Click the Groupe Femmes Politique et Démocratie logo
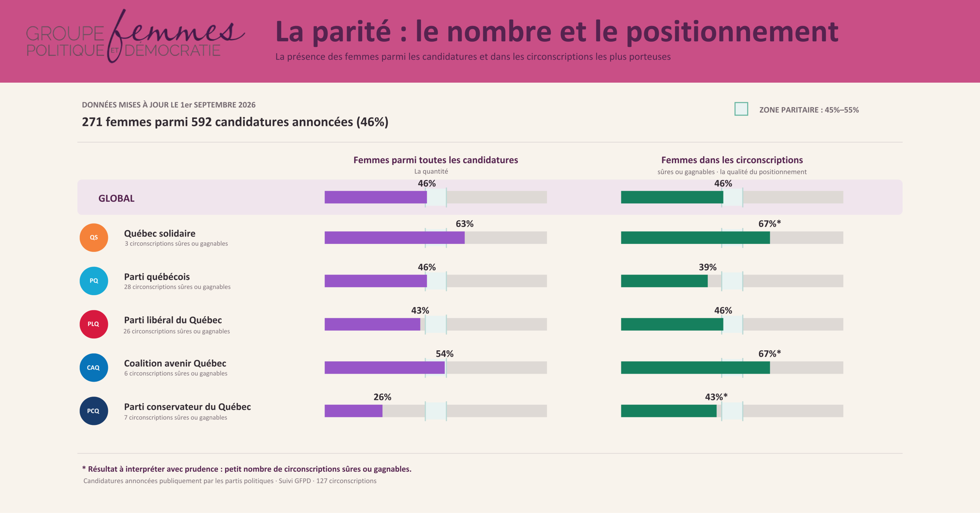The image size is (980, 513). pyautogui.click(x=135, y=37)
